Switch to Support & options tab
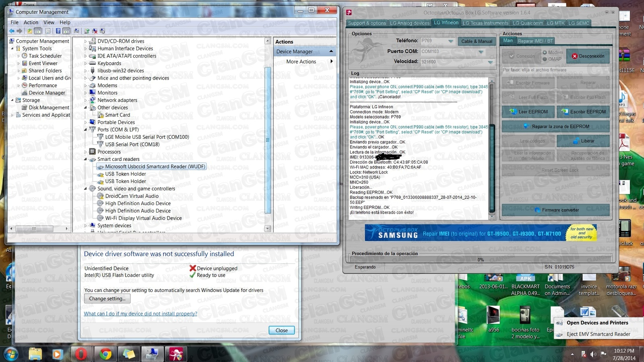 [367, 23]
